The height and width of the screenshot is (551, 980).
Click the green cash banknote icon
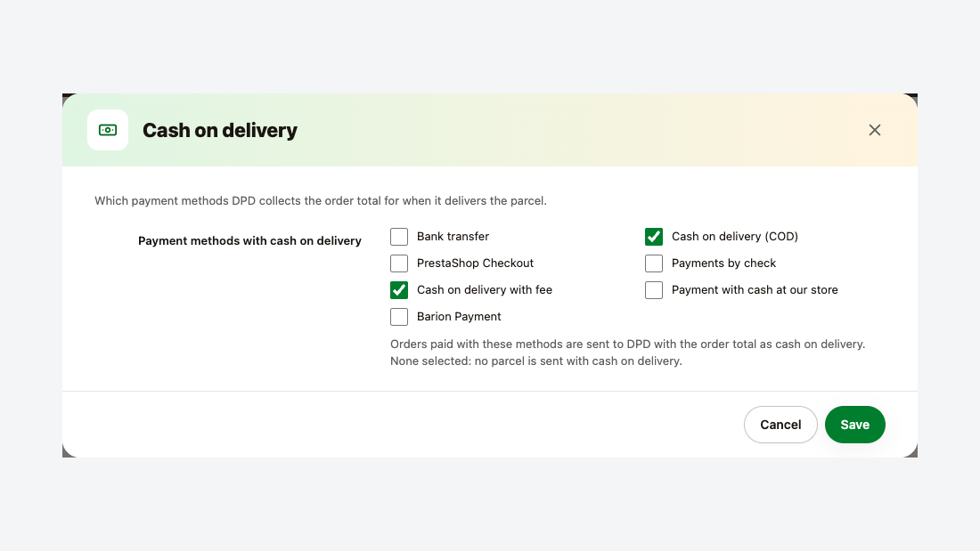click(x=108, y=130)
